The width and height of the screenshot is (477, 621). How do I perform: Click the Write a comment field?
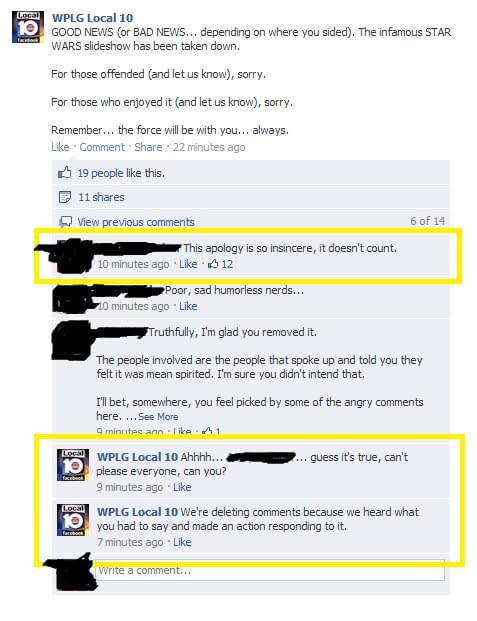click(269, 570)
